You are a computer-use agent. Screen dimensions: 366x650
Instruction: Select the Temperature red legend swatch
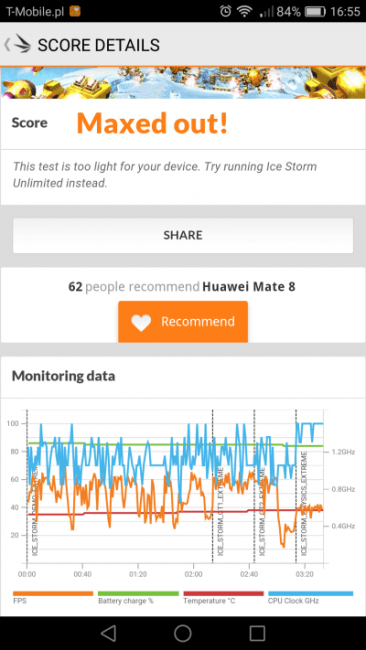[223, 594]
